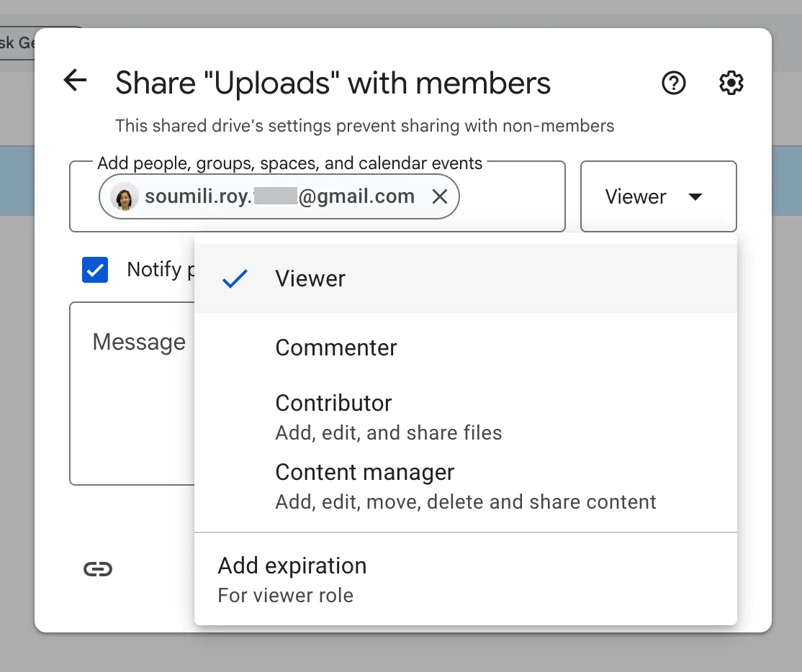This screenshot has height=672, width=802.
Task: Click the soumili.roy email address chip
Action: tap(279, 196)
